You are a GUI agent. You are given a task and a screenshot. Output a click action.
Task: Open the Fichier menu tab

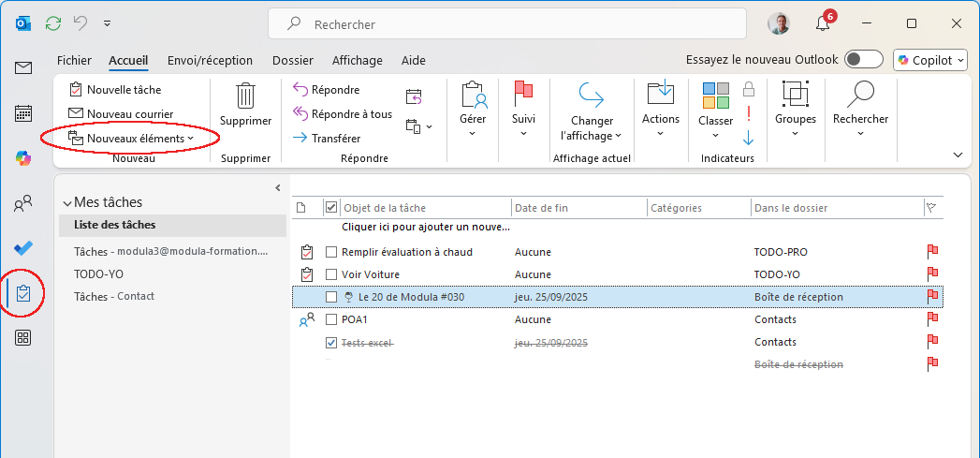74,60
